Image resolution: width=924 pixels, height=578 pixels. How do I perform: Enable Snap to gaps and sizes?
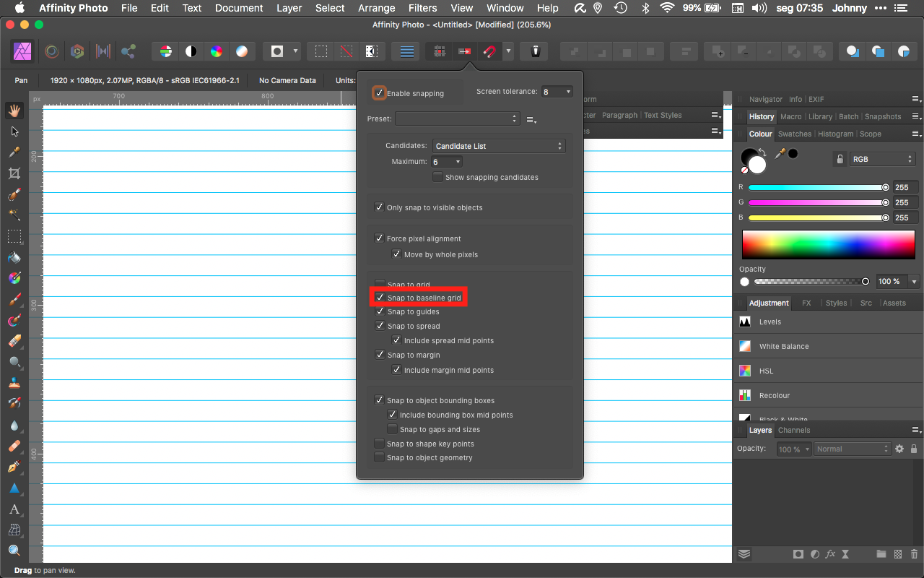pos(392,429)
